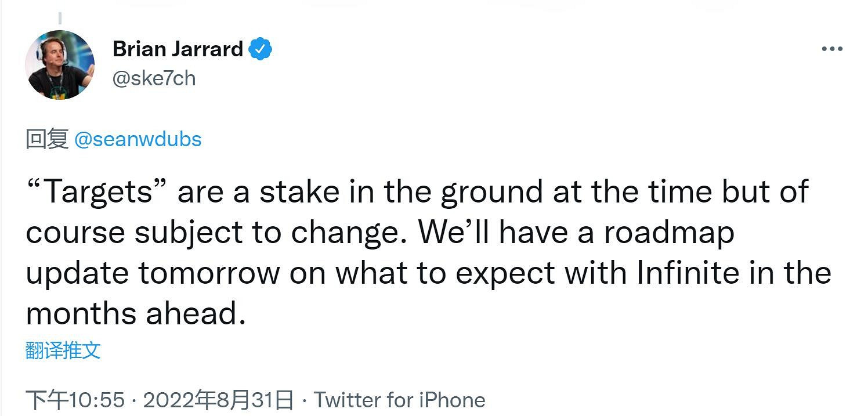The width and height of the screenshot is (868, 416).
Task: Click the blue verified badge
Action: click(x=261, y=49)
